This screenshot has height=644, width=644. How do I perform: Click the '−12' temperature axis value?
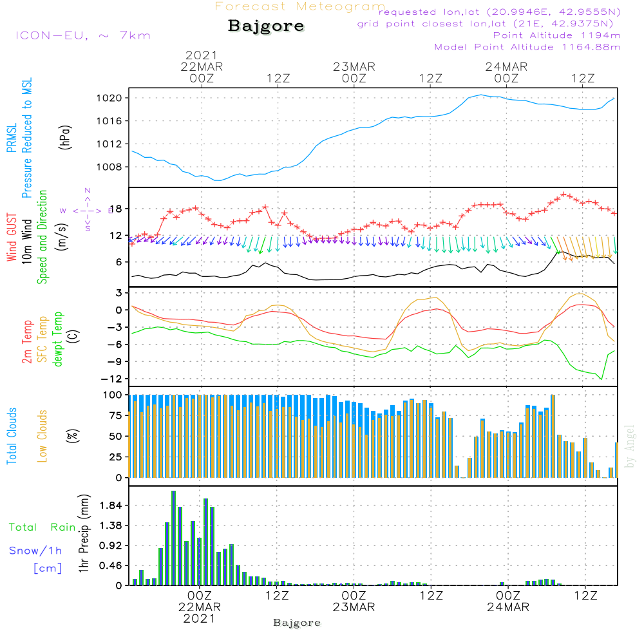(111, 379)
